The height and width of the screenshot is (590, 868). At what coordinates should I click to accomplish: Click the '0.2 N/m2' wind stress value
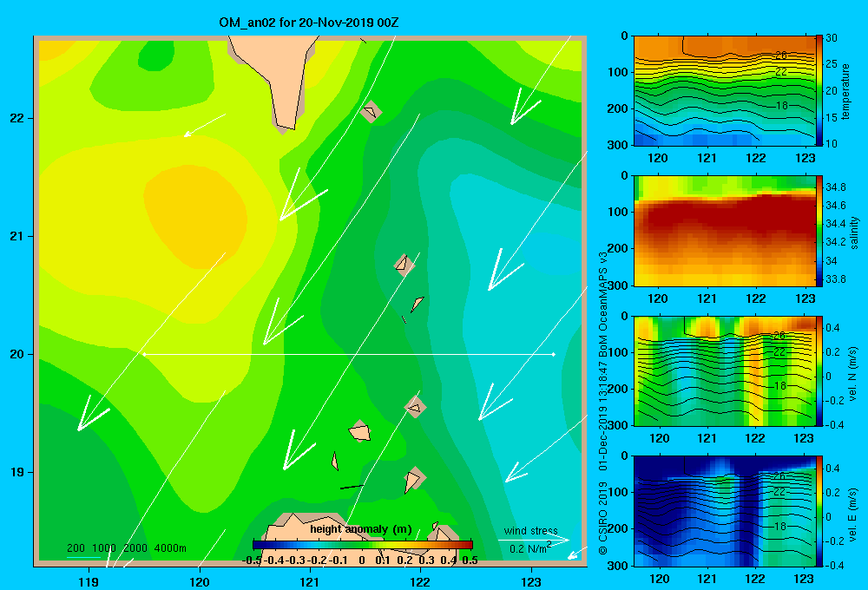tap(530, 548)
